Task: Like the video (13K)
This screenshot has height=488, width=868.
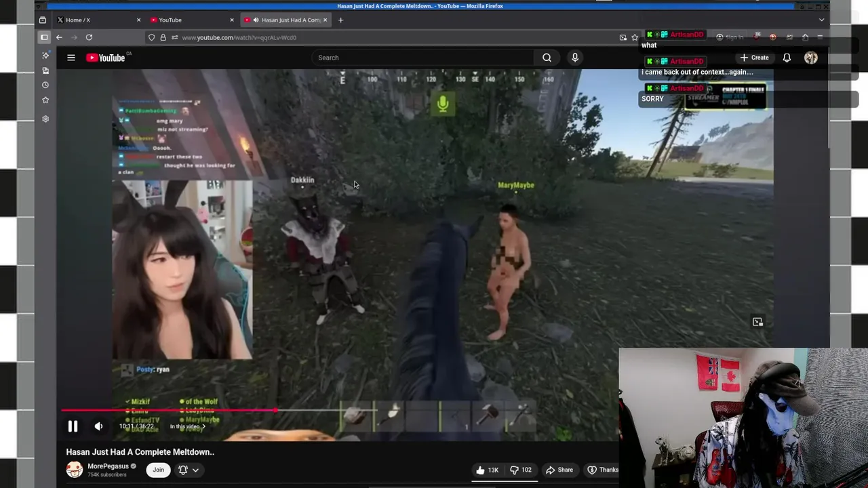Action: [487, 470]
